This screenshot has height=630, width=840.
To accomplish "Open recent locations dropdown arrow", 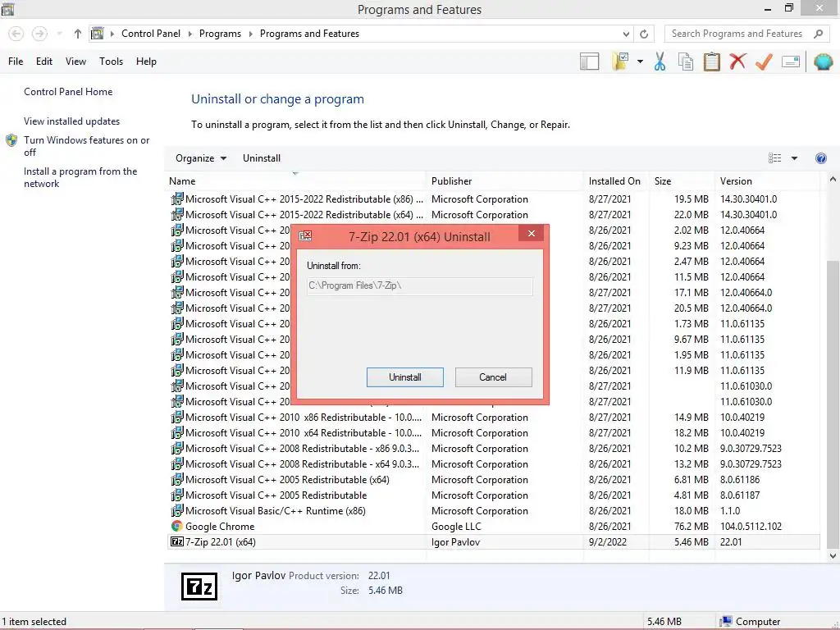I will coord(59,34).
